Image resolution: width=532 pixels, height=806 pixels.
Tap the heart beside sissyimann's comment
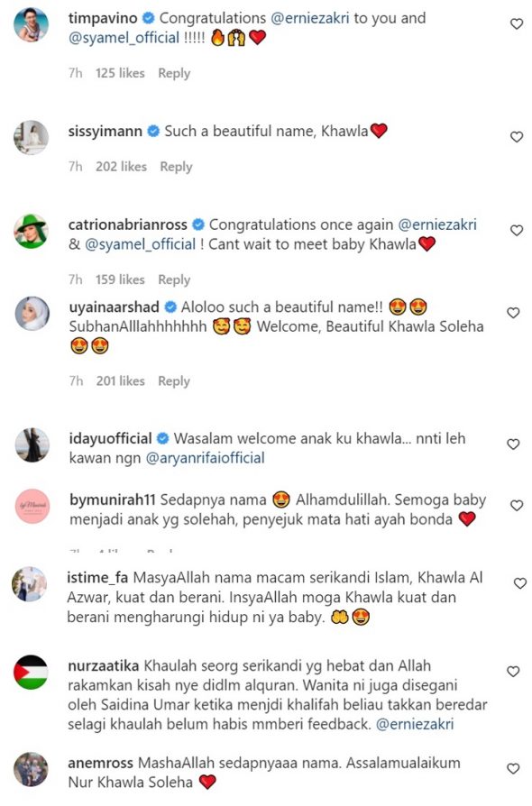516,137
